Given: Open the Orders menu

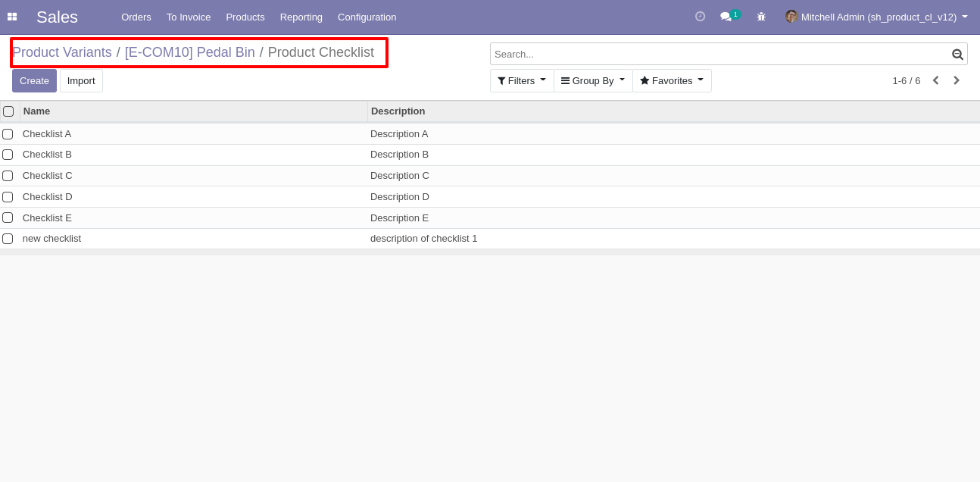Looking at the screenshot, I should (x=136, y=17).
